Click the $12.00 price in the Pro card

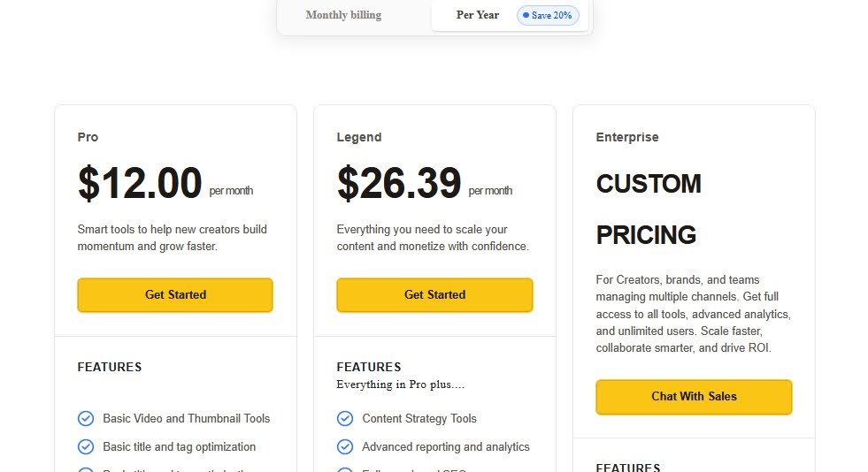[140, 184]
